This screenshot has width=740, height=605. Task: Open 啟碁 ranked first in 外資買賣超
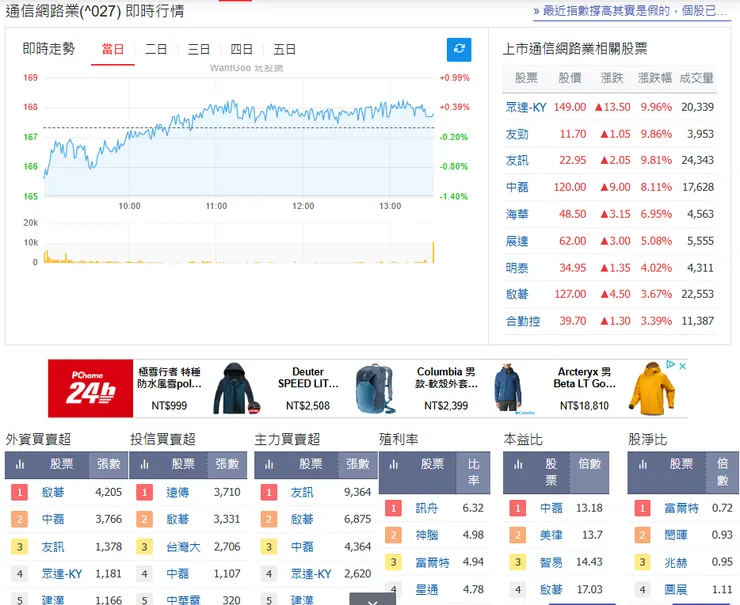(53, 493)
